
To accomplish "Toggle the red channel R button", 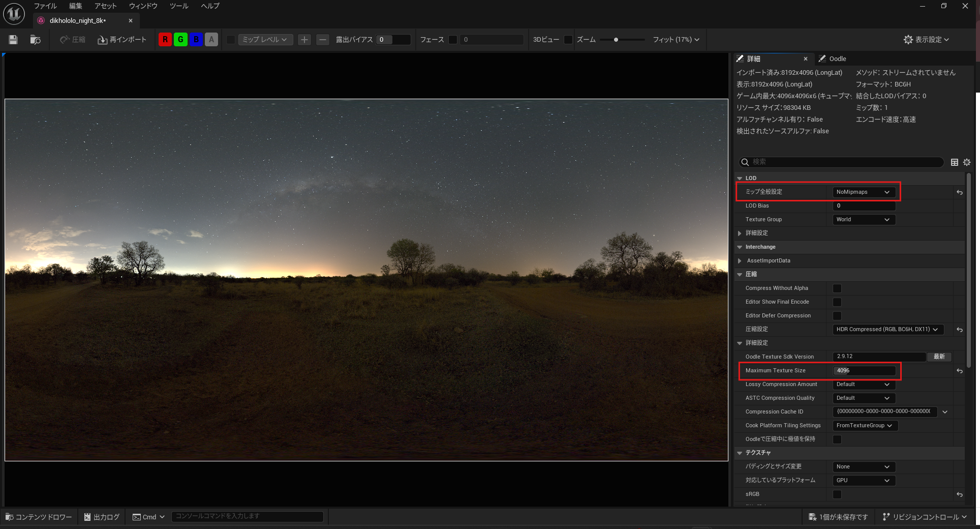I will click(165, 40).
